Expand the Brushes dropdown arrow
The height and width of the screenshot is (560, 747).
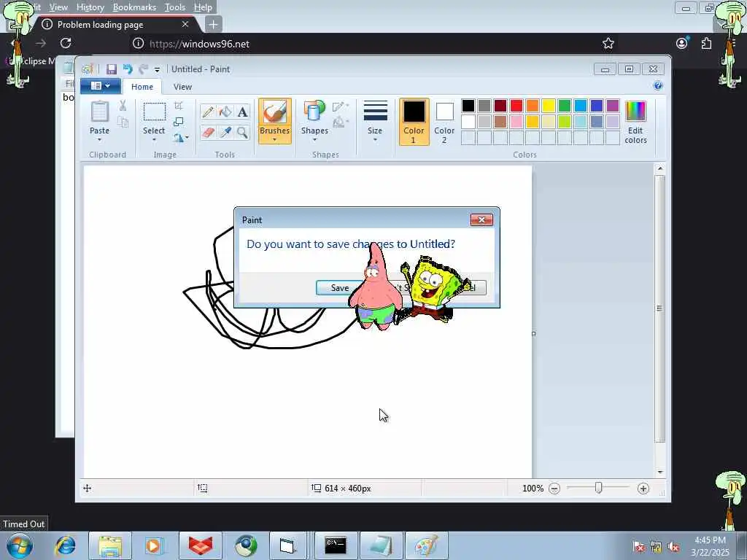[275, 140]
